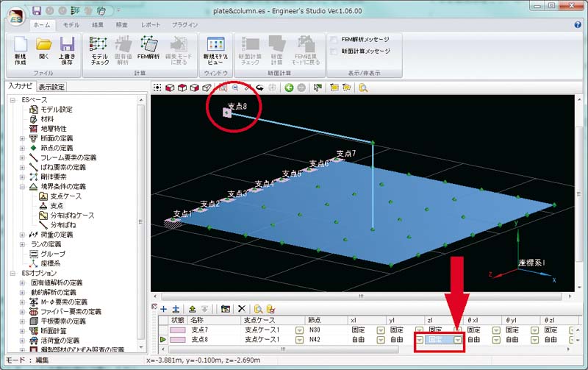Click the blue plus-minus insert icon

click(x=176, y=309)
